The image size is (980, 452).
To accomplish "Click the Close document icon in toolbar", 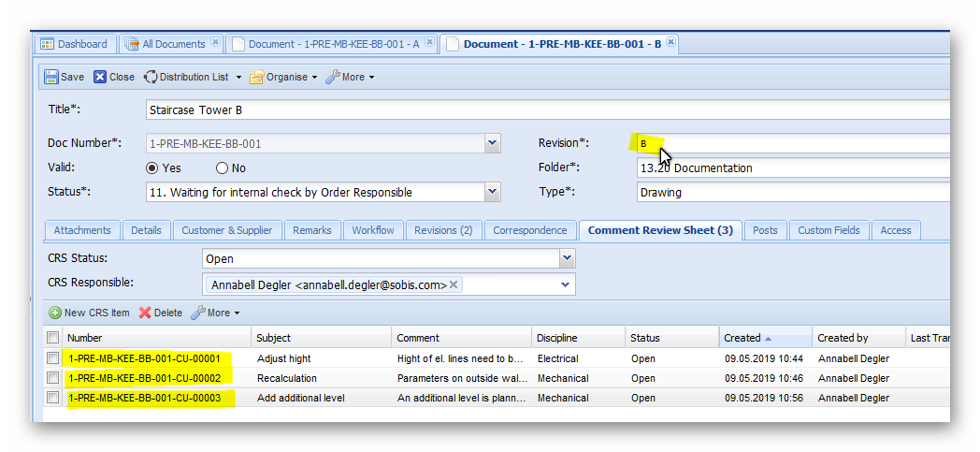I will click(x=100, y=77).
